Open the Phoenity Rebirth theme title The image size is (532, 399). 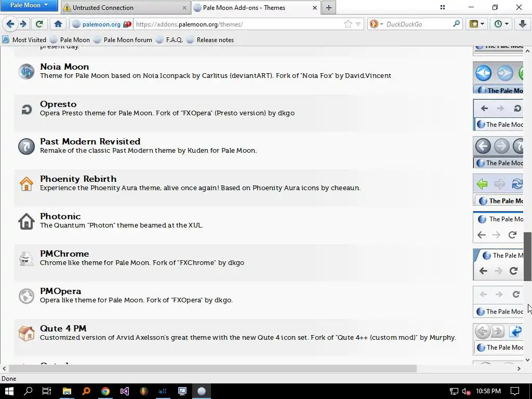pyautogui.click(x=78, y=179)
